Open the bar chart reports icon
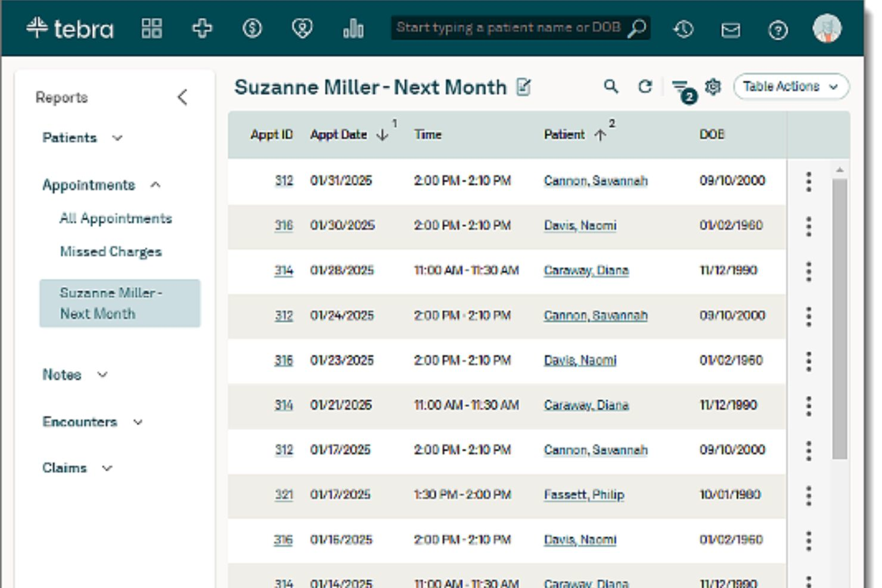882x588 pixels. pos(353,28)
